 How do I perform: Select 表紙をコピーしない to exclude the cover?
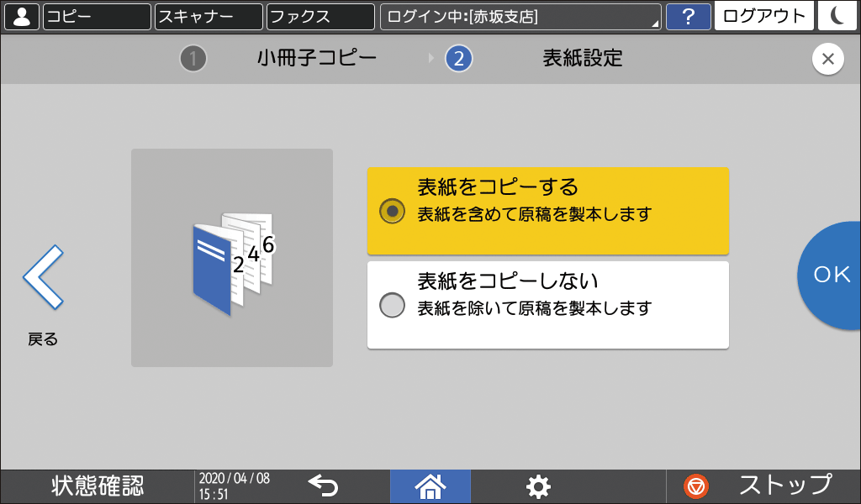[547, 302]
